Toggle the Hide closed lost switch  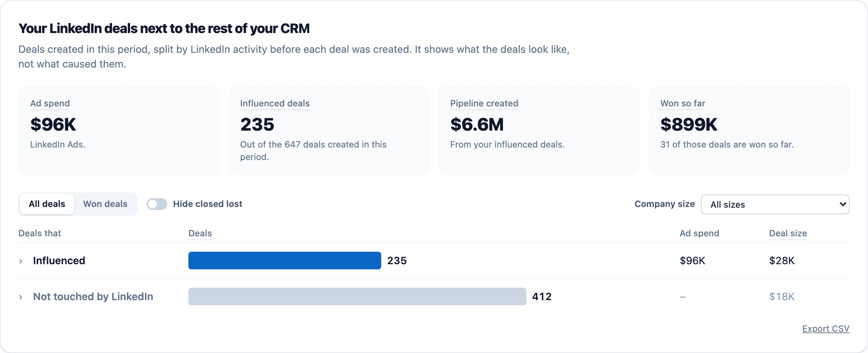point(157,204)
